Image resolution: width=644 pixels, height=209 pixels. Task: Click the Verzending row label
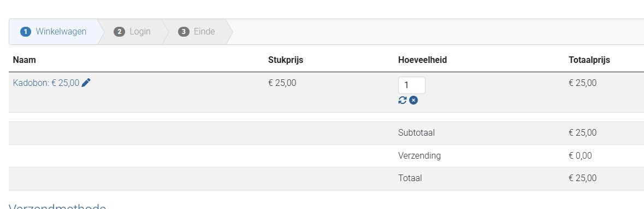[x=420, y=155]
